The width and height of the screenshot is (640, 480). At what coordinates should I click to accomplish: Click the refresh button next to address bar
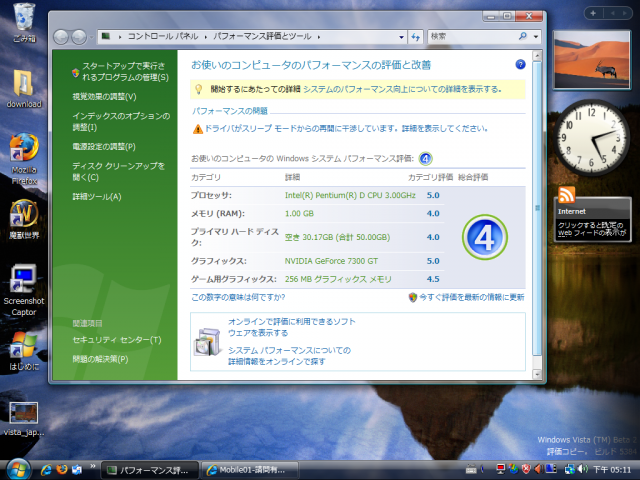[416, 37]
